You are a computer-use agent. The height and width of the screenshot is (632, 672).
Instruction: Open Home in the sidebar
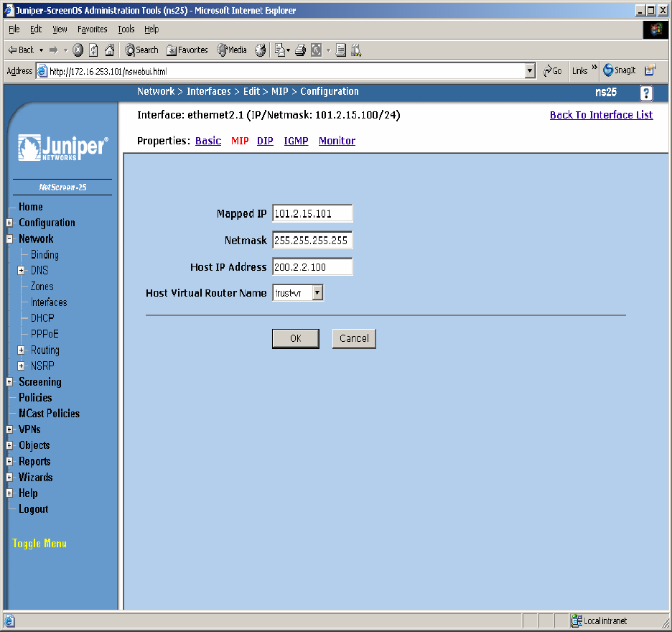pyautogui.click(x=30, y=207)
